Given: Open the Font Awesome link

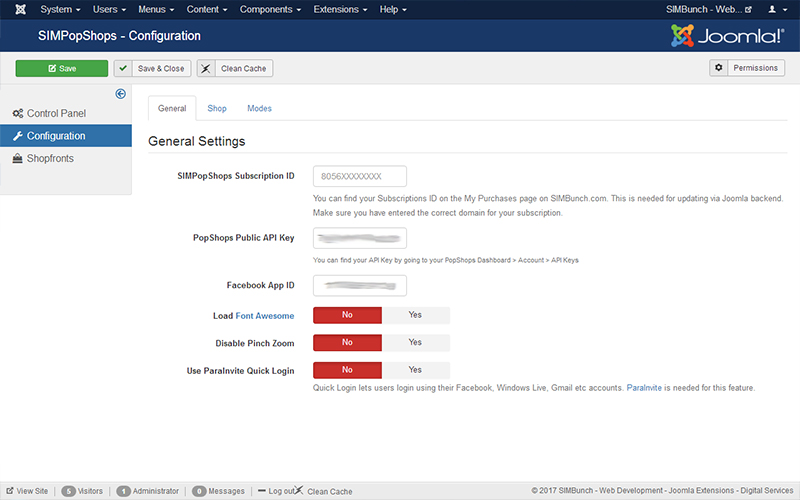Looking at the screenshot, I should pos(265,316).
